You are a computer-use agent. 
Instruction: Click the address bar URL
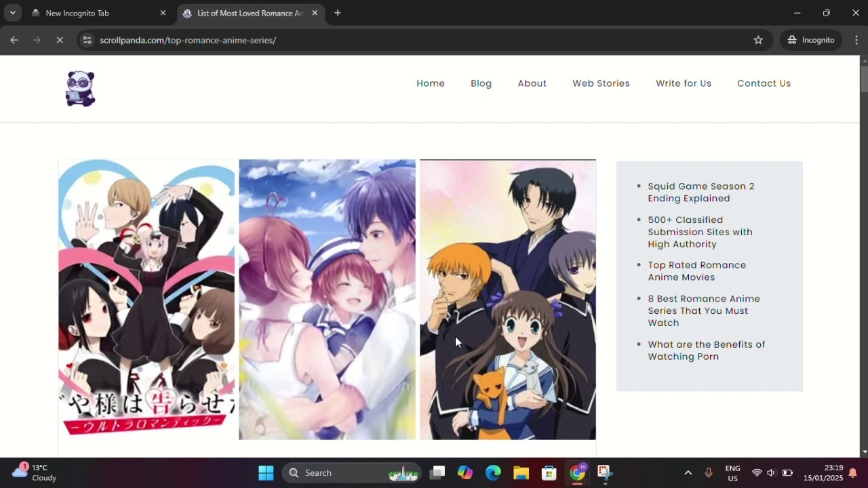click(188, 40)
